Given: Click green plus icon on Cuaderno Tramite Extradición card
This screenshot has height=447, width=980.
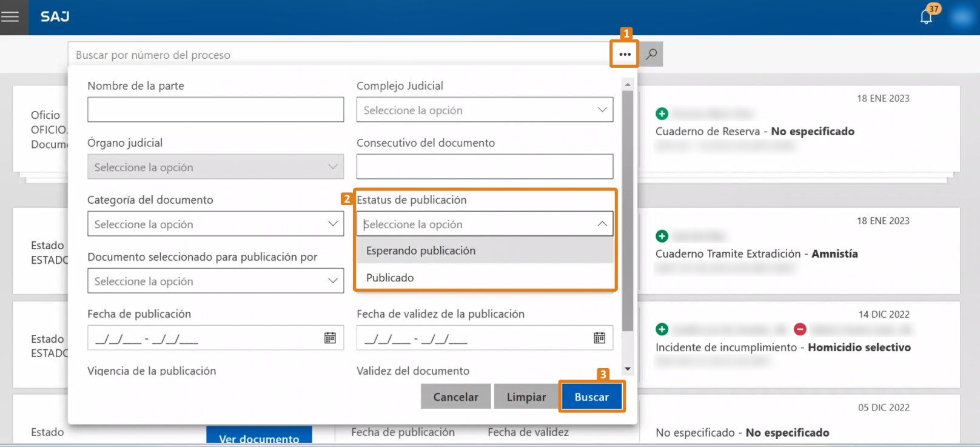Looking at the screenshot, I should tap(662, 236).
